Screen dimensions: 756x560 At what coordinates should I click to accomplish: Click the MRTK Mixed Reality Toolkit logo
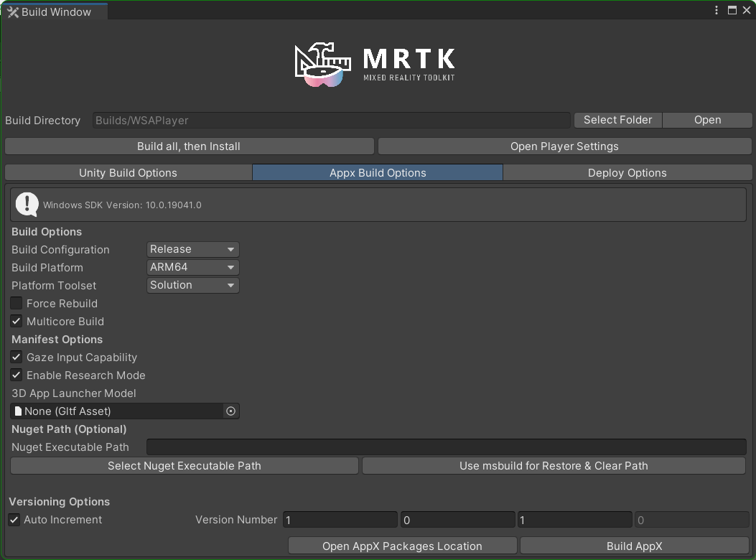(x=375, y=65)
